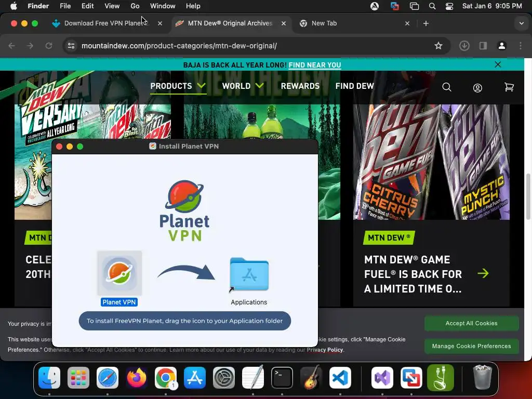Open the REWARDS navigation link

[x=300, y=86]
